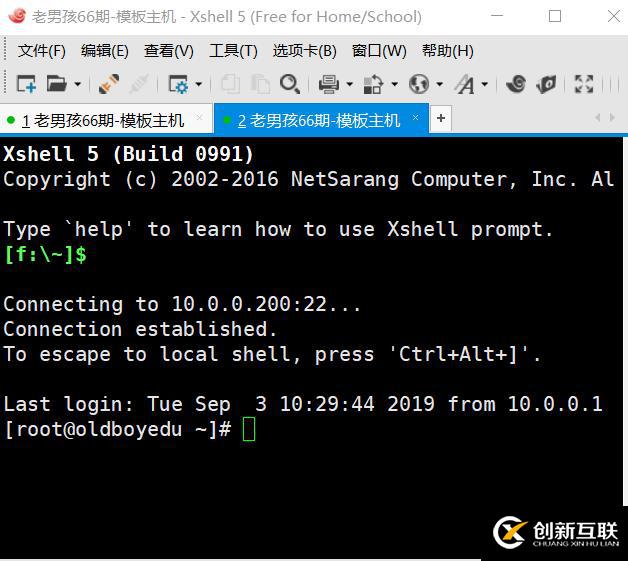Click the green [f:\~]$ local prompt

pos(45,254)
